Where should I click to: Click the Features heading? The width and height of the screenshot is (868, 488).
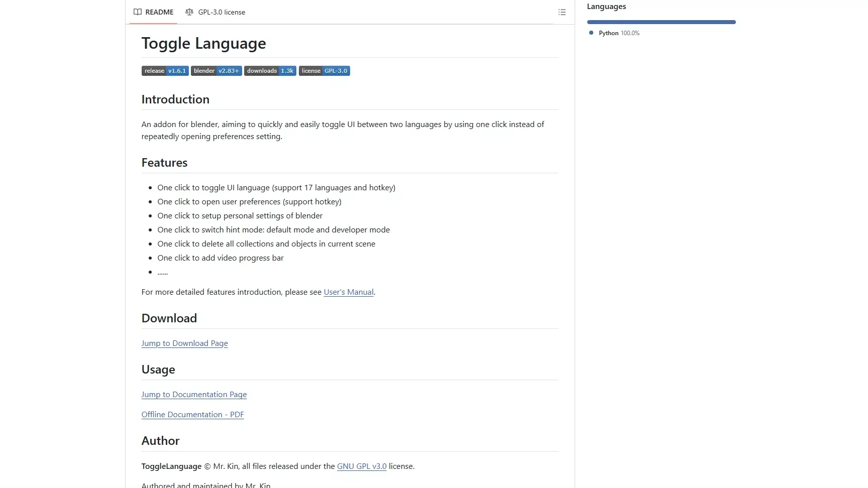[164, 163]
